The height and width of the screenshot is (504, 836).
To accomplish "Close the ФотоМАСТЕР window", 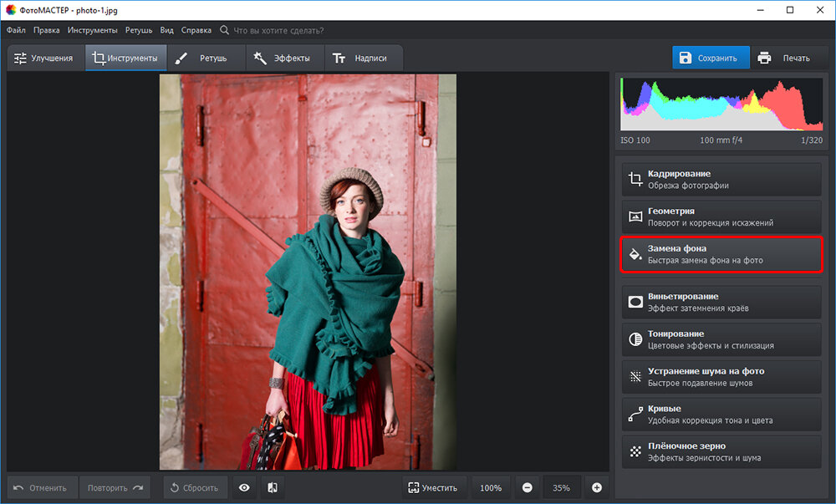I will (x=820, y=10).
